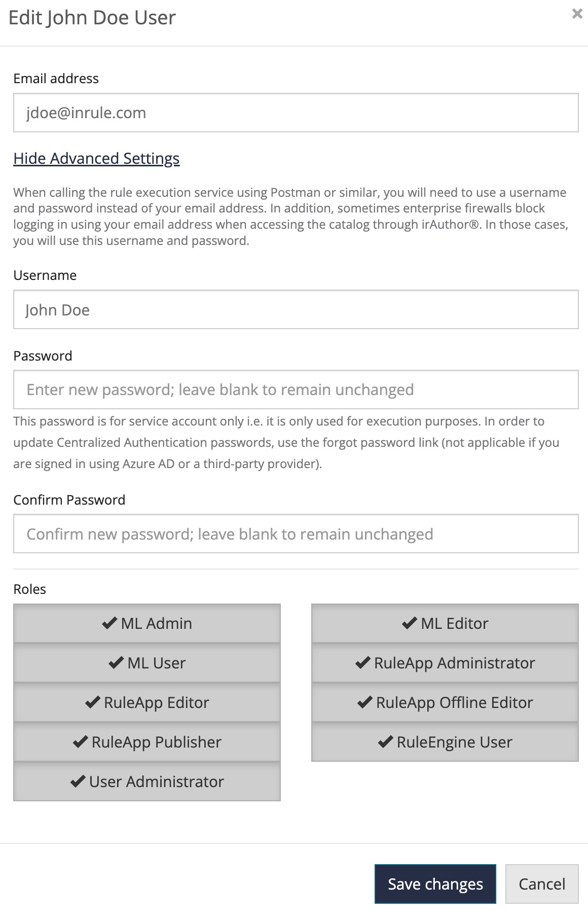Uncheck the RuleApp Editor role

[x=147, y=702]
